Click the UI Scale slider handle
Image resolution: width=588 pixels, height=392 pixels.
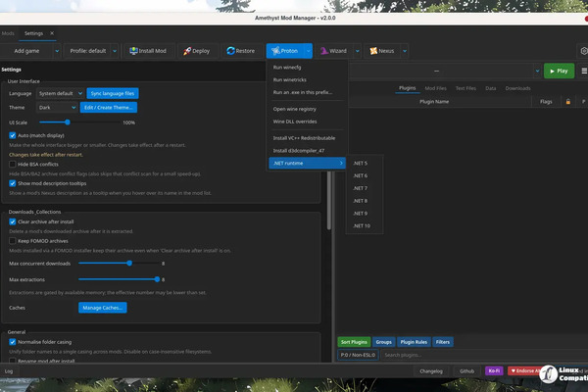point(68,122)
